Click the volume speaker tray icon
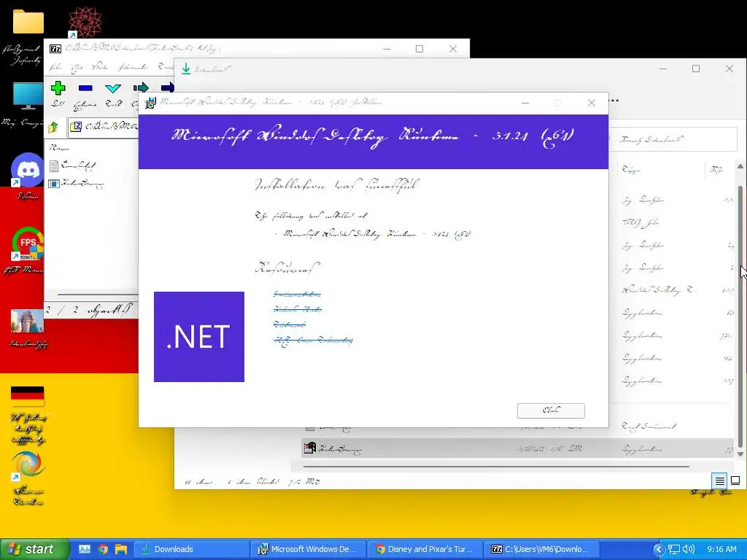Screen dimensions: 747x560 point(689,549)
